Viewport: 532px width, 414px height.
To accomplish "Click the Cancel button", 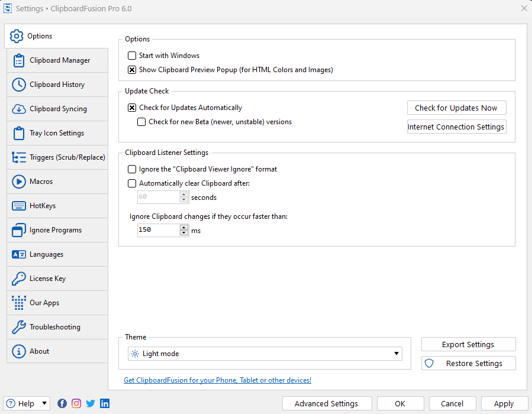I will 452,403.
